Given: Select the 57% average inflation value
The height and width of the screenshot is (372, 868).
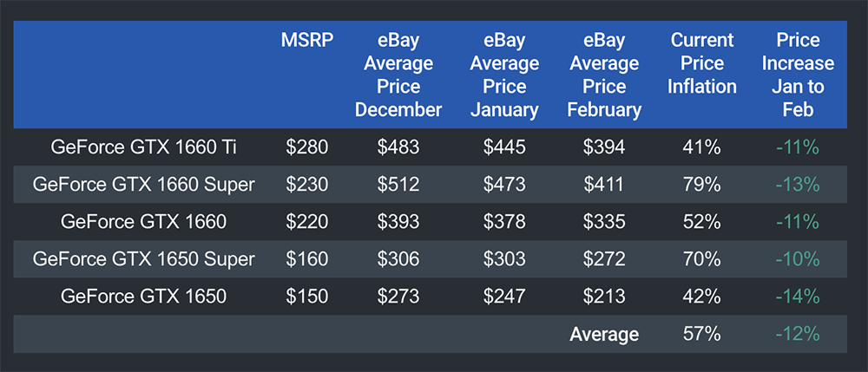Looking at the screenshot, I should pyautogui.click(x=702, y=335).
